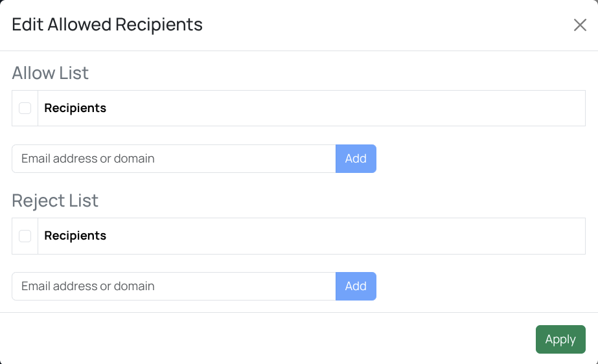
Task: Tick the Reject List select-all checkbox
Action: click(x=25, y=236)
